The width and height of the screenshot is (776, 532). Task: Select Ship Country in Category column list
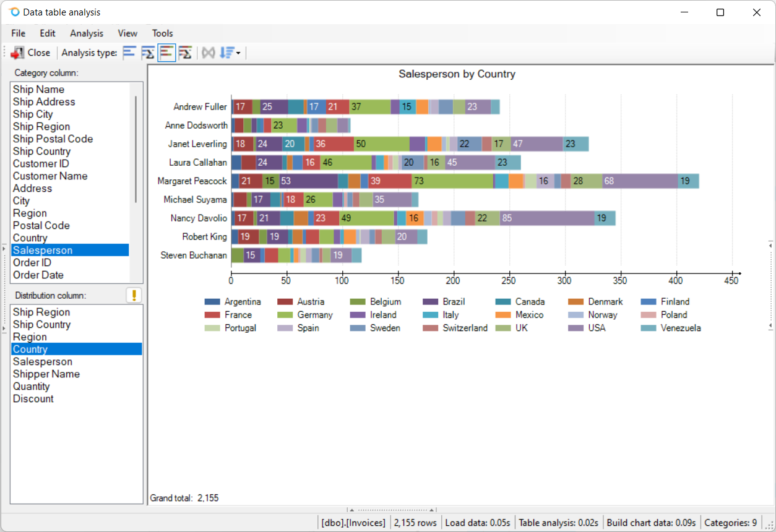coord(41,151)
